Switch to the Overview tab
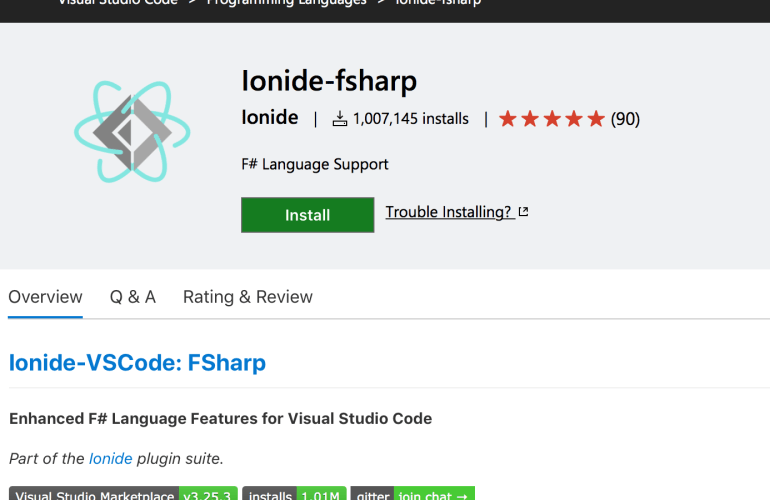The height and width of the screenshot is (500, 770). [45, 297]
